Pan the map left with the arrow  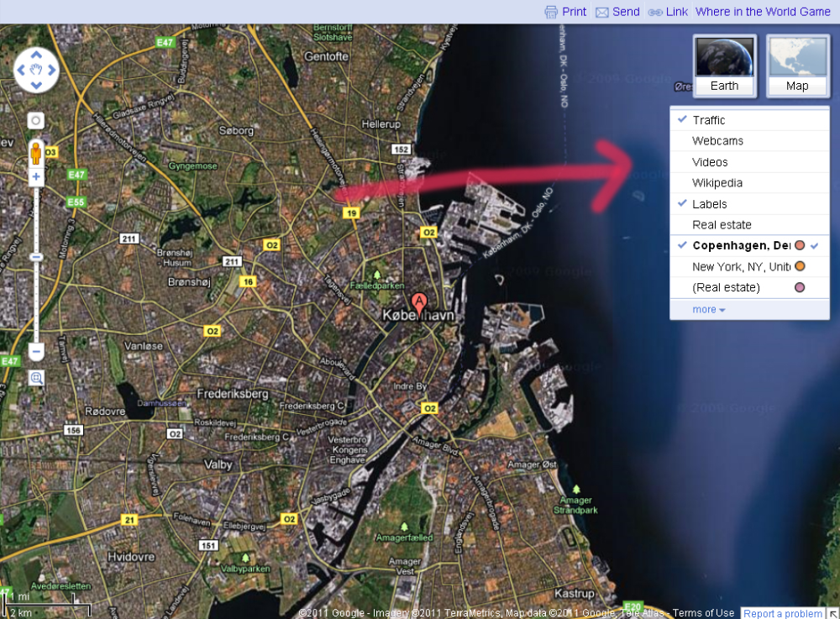click(x=21, y=70)
